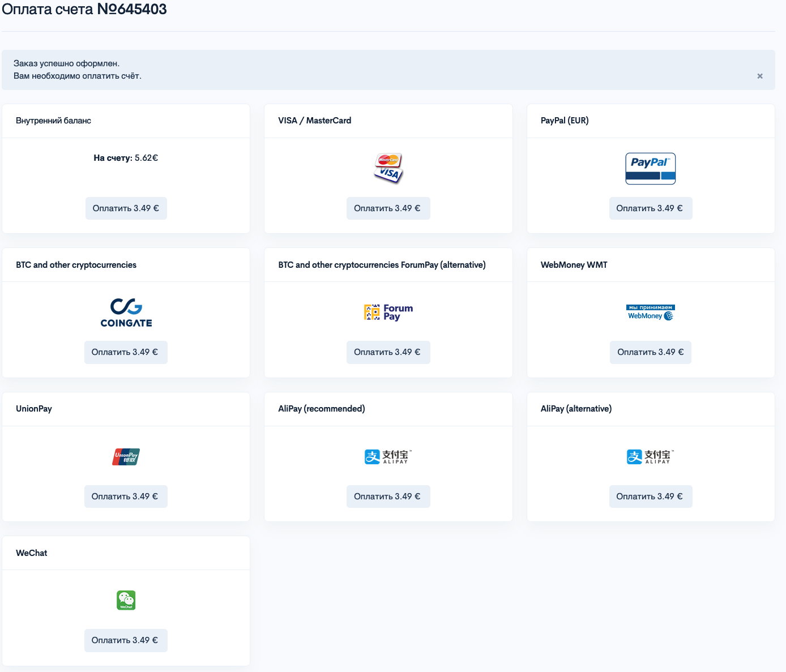Image resolution: width=786 pixels, height=672 pixels.
Task: Click the 'UnionPay' card title
Action: pos(34,409)
